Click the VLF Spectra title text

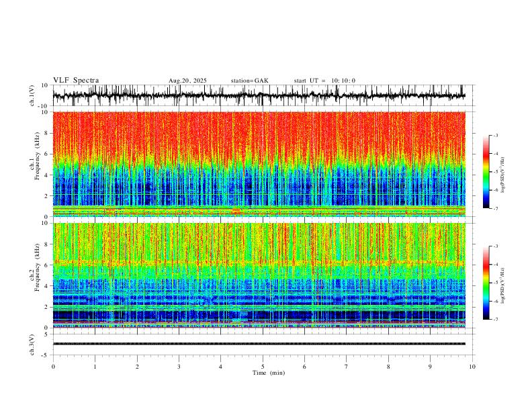click(76, 81)
